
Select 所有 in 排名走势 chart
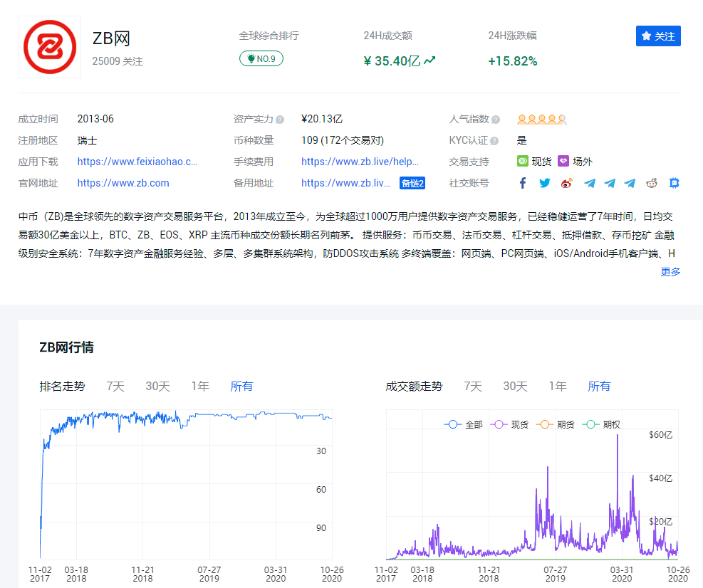pos(241,387)
